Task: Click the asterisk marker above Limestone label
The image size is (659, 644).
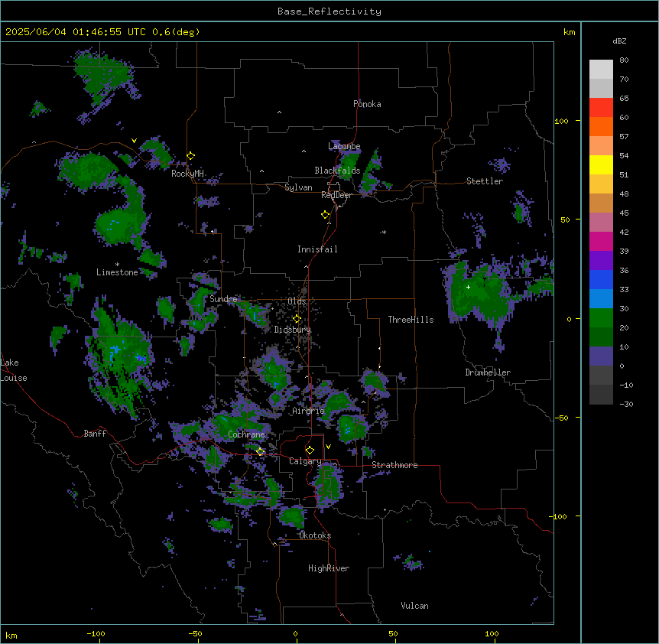Action: pos(117,265)
